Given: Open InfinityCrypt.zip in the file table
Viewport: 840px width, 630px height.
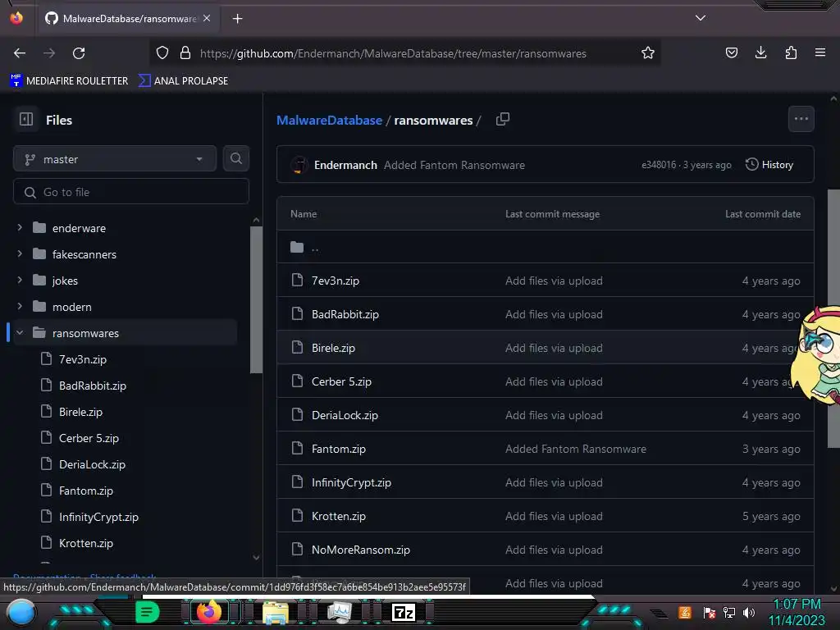Looking at the screenshot, I should click(351, 482).
